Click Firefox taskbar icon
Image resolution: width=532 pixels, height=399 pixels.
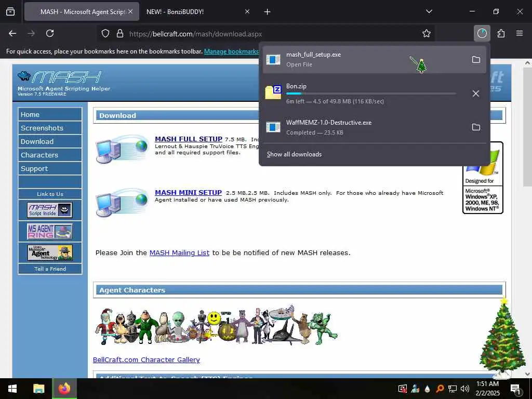(64, 389)
